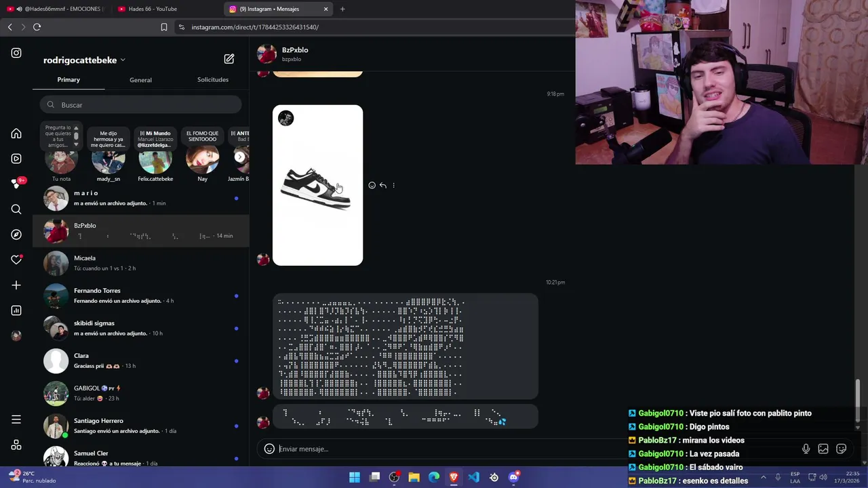Record voice clip with microphone icon
The width and height of the screenshot is (868, 488).
coord(806,449)
